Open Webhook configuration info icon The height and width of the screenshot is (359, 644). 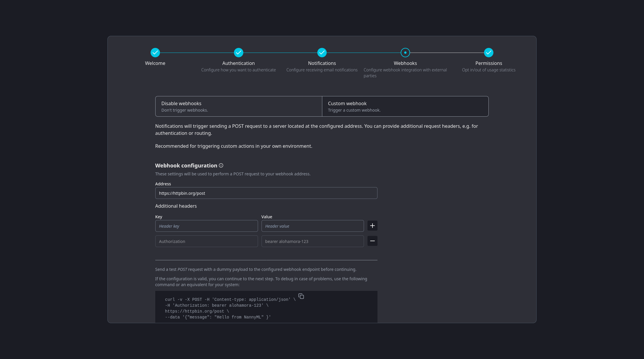(x=221, y=165)
